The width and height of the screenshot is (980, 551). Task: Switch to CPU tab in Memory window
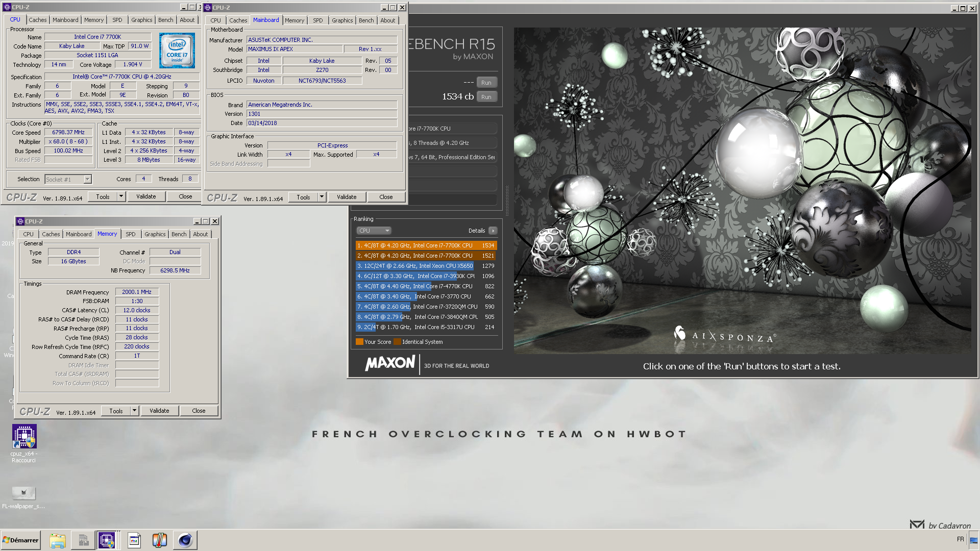(29, 234)
